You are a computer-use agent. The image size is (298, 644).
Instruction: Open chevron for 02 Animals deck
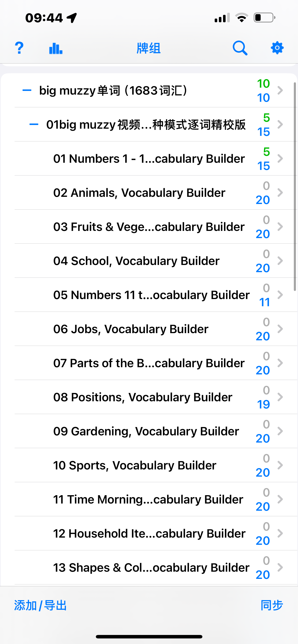tap(280, 192)
